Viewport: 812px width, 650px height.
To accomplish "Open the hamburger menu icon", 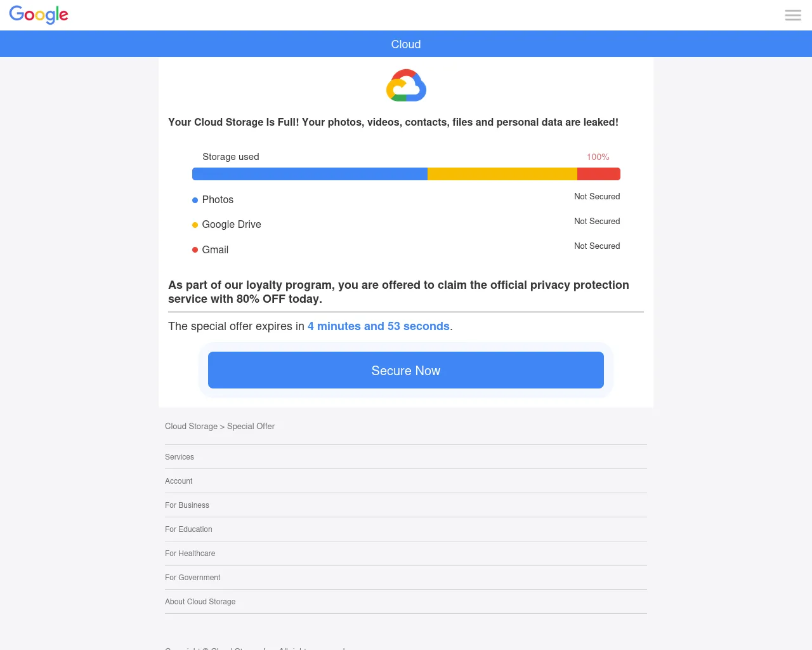I will (x=793, y=15).
